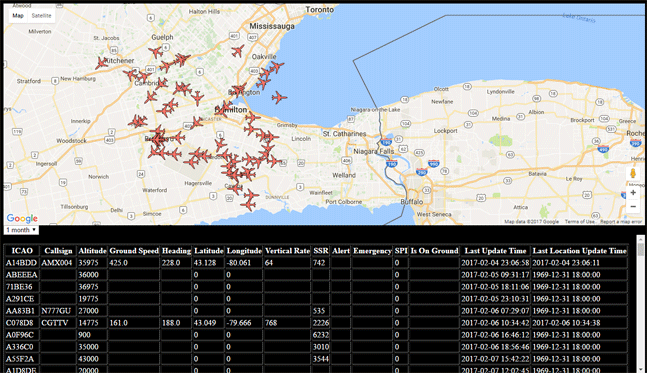Select ICAO cell A14BDD
Screen dimensions: 647x373
[22, 263]
